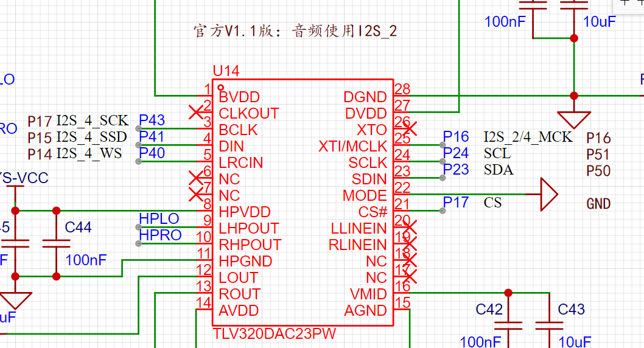This screenshot has width=644, height=348.
Task: Click the I2S_4_SSD annotation text
Action: (91, 137)
